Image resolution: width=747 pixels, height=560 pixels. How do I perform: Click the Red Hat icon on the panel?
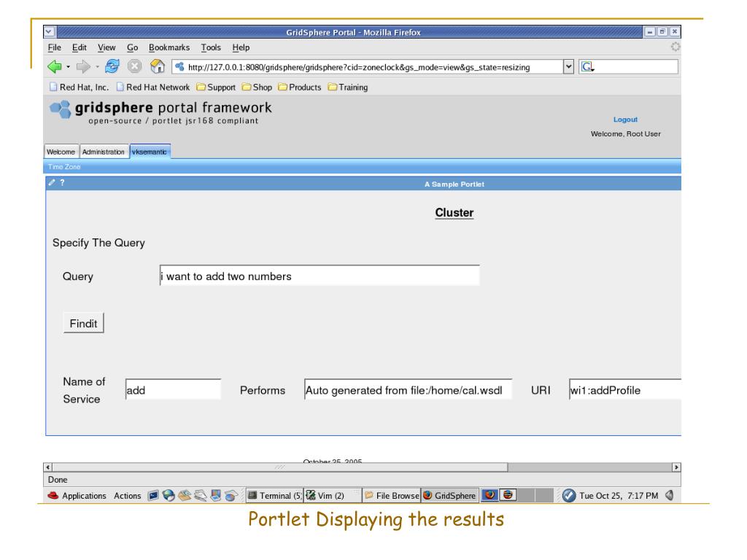click(53, 496)
